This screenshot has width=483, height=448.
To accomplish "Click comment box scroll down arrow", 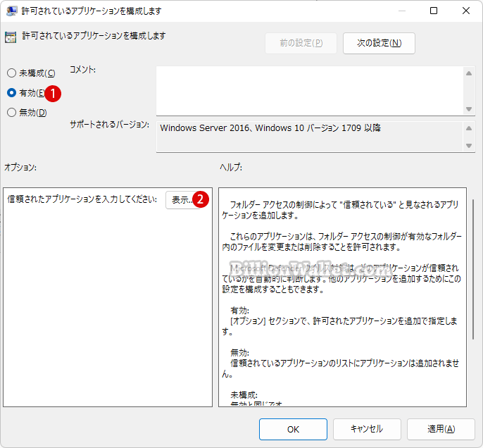I will point(469,109).
